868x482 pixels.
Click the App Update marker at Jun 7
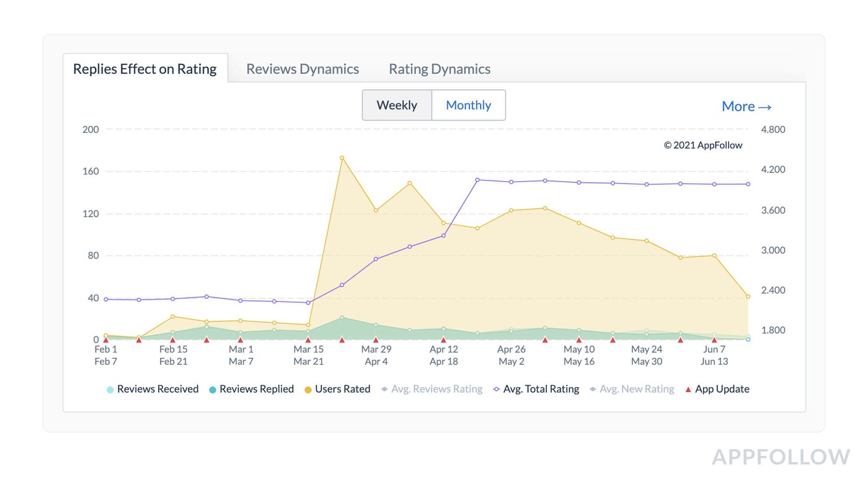click(714, 340)
